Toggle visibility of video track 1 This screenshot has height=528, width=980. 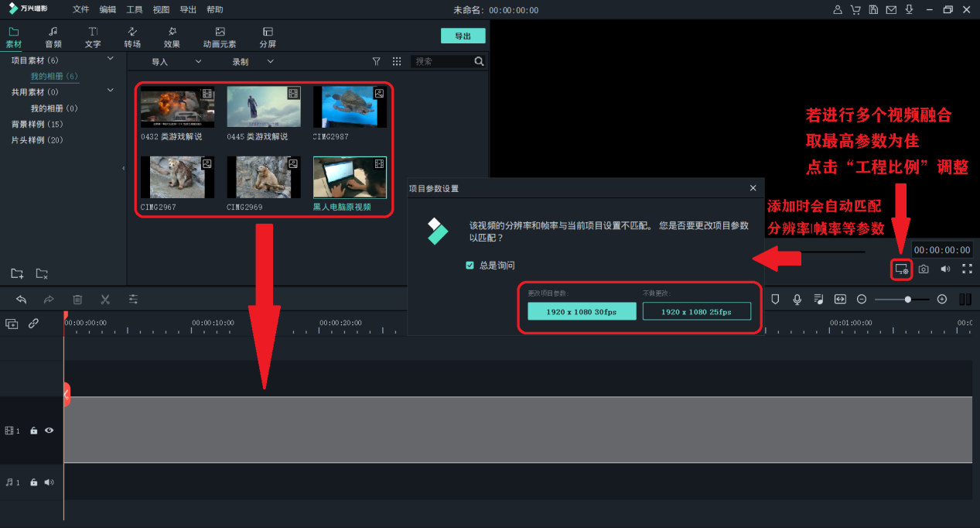click(49, 430)
